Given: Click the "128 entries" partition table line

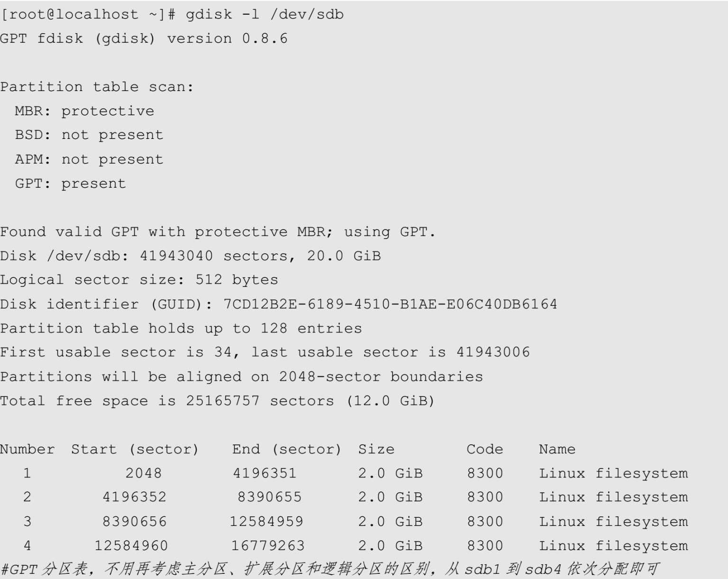Looking at the screenshot, I should click(x=181, y=328).
